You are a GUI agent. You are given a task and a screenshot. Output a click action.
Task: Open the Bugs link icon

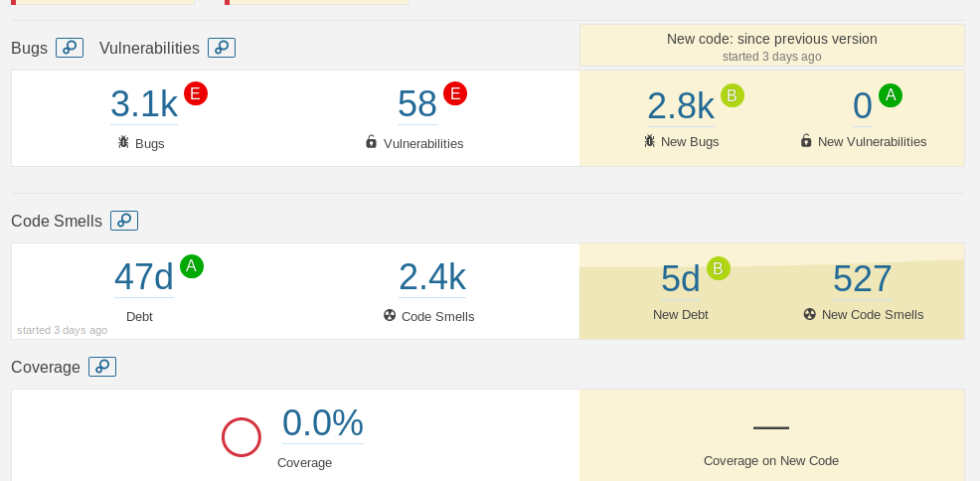tap(70, 48)
